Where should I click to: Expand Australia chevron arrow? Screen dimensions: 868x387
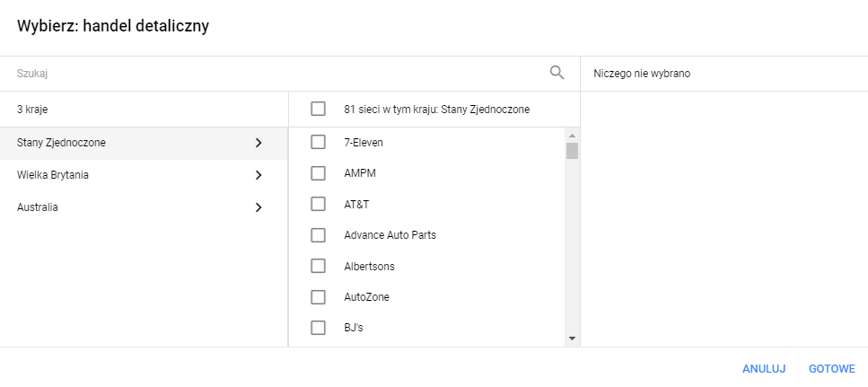259,207
